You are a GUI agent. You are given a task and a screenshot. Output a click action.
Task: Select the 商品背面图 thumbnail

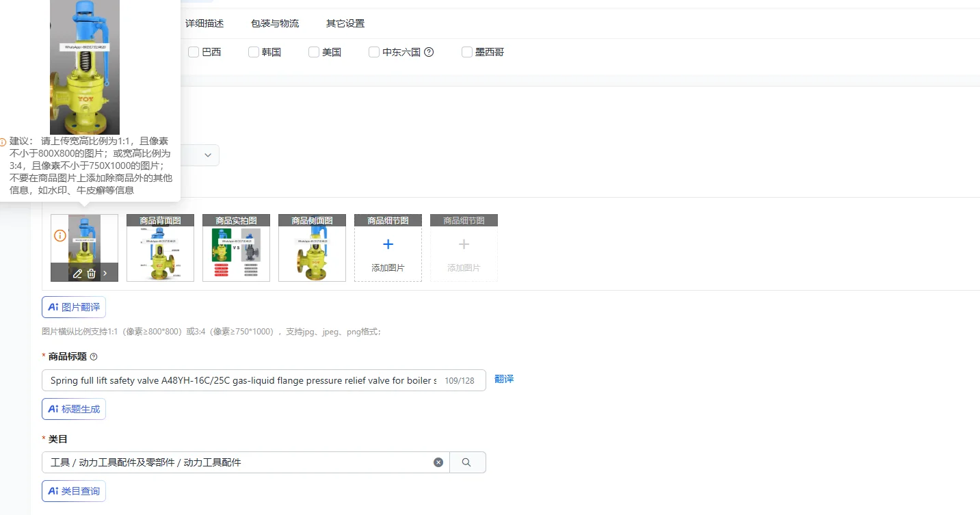point(160,248)
